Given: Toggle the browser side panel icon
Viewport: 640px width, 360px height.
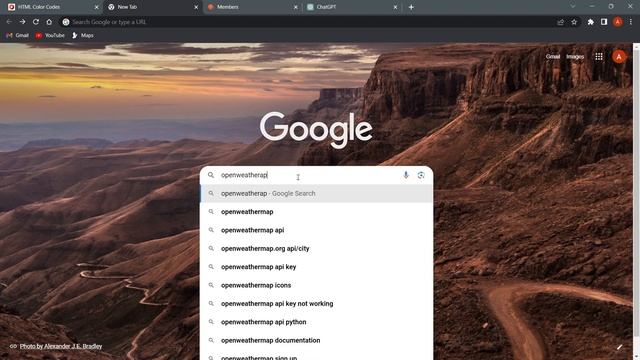Looking at the screenshot, I should (604, 22).
